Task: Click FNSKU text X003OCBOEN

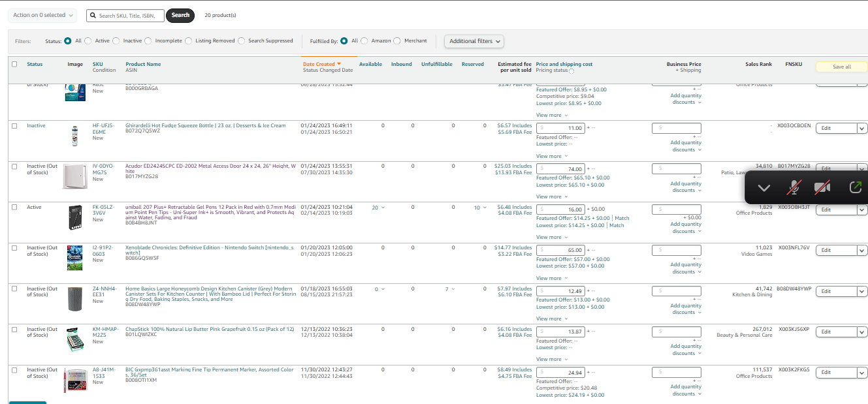Action: point(794,126)
